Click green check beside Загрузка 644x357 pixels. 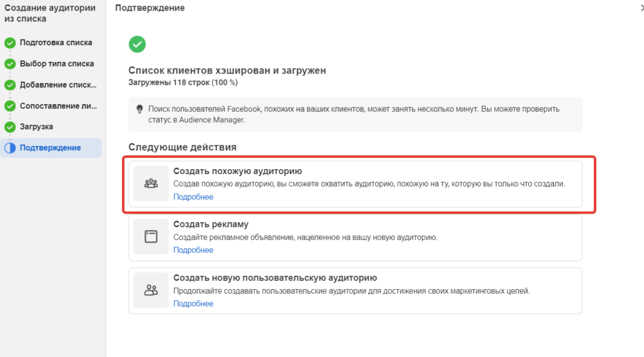tap(10, 127)
